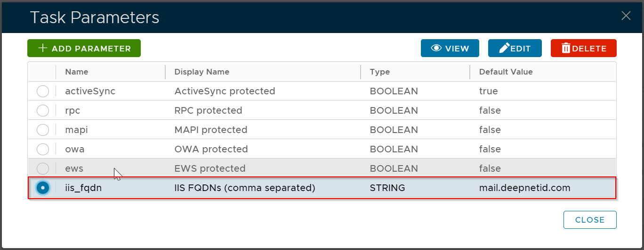Click the ActiveSync protected display name cell
Image resolution: width=644 pixels, height=250 pixels.
tap(225, 91)
